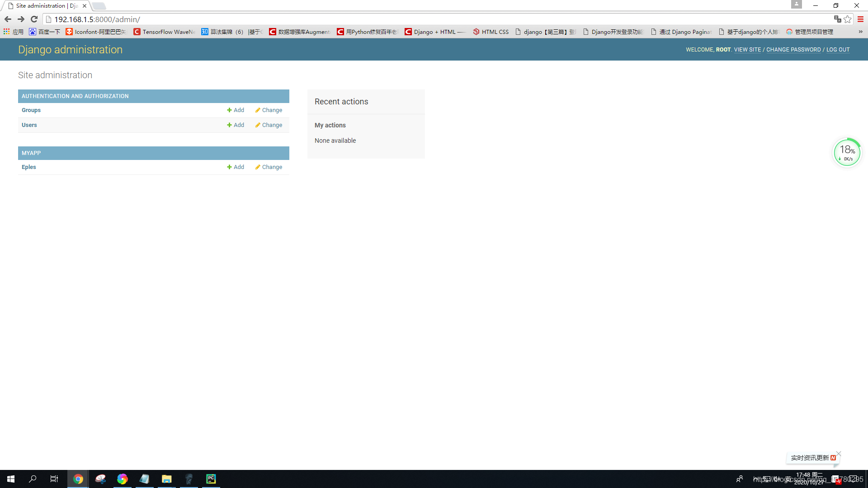Click the CHANGE PASSWORD menu item

click(793, 49)
